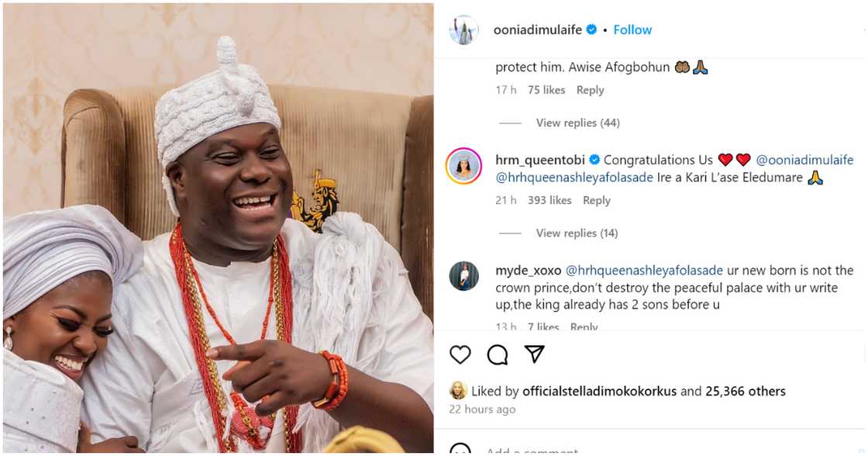Open ooniadimulaife profile picture in header
The image size is (868, 456).
[463, 30]
